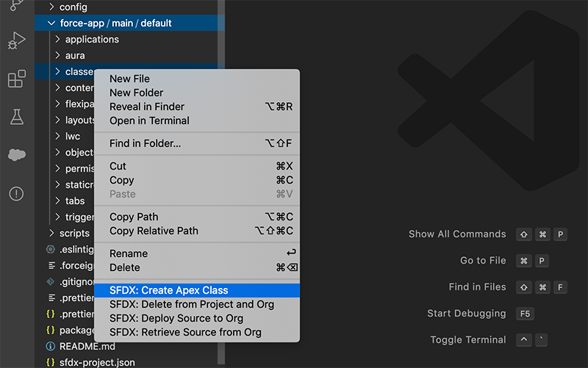Open the Run and Debug view icon
588x368 pixels.
(x=16, y=42)
